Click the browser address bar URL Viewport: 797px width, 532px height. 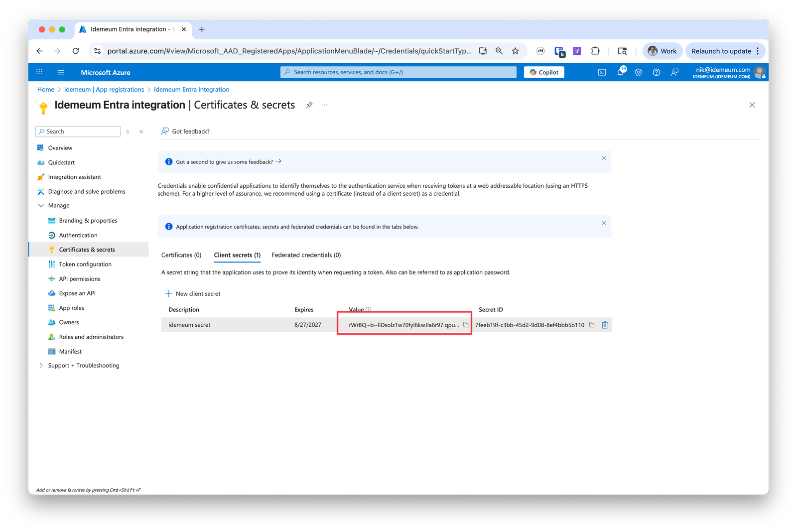[x=289, y=51]
